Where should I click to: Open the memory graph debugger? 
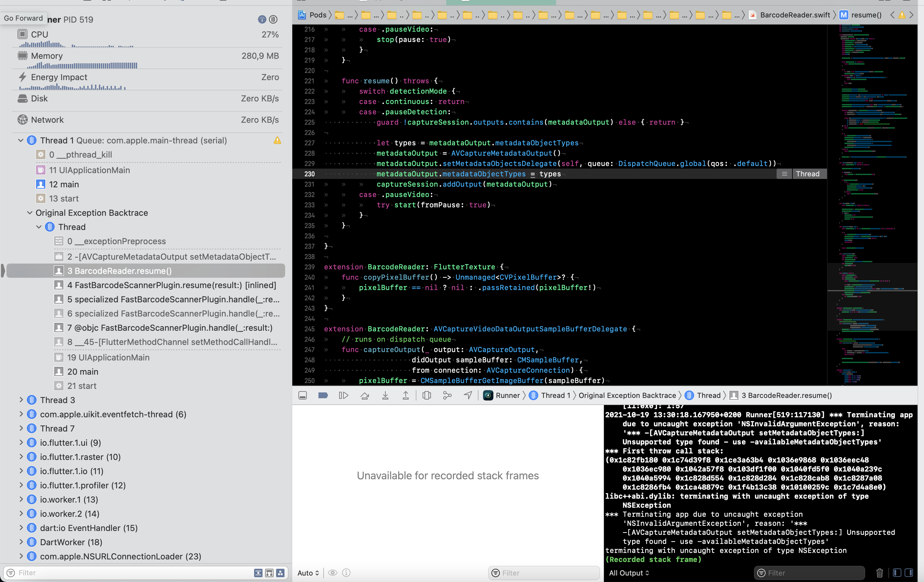[x=447, y=395]
